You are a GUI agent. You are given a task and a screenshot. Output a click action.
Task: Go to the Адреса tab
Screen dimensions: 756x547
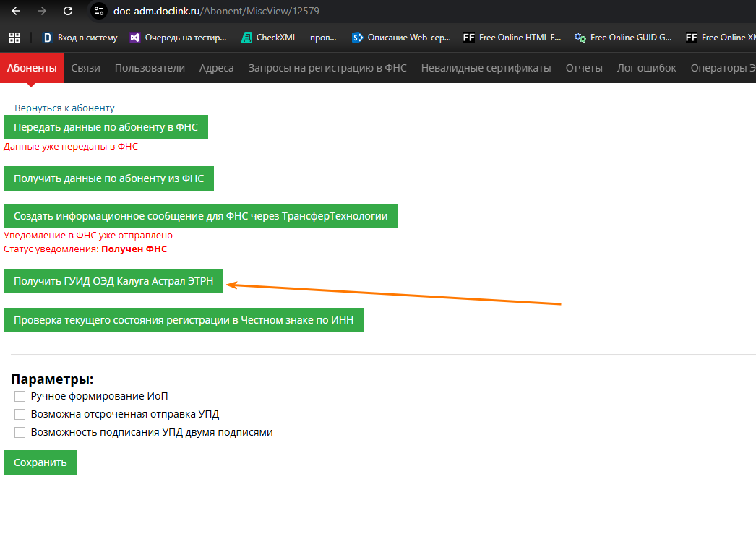click(x=217, y=68)
